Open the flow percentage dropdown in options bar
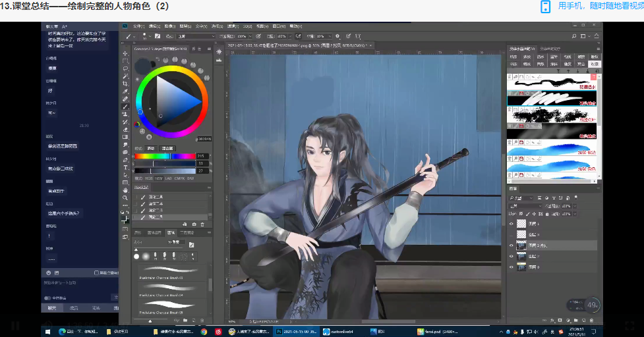644x337 pixels. pos(291,36)
